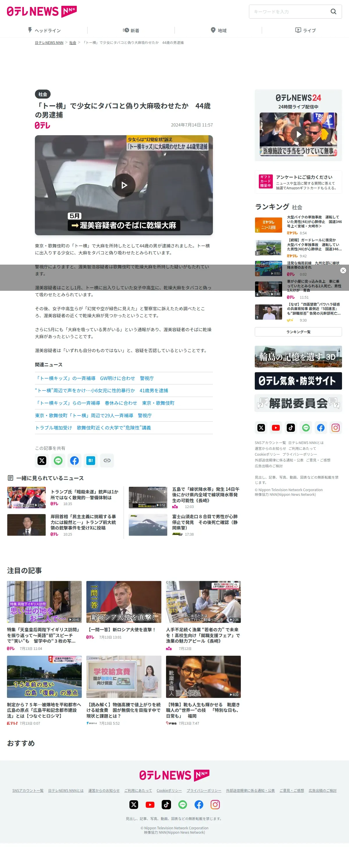
Task: Open the 輪島の記憶を遺す 3D banner
Action: point(298,357)
